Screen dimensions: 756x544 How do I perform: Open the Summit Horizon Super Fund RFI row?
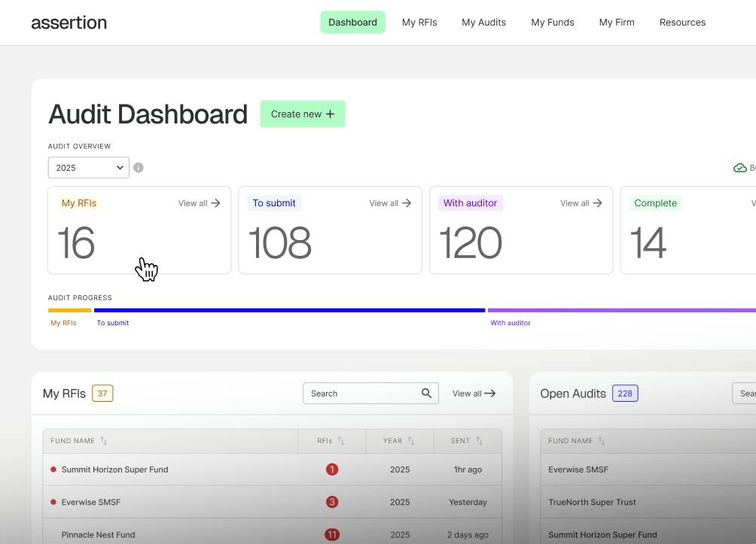pos(273,470)
